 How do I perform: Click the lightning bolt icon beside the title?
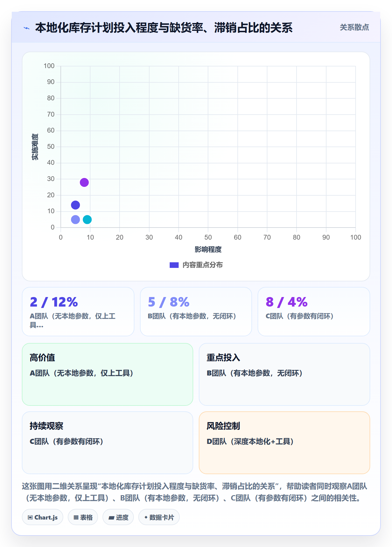click(x=27, y=28)
